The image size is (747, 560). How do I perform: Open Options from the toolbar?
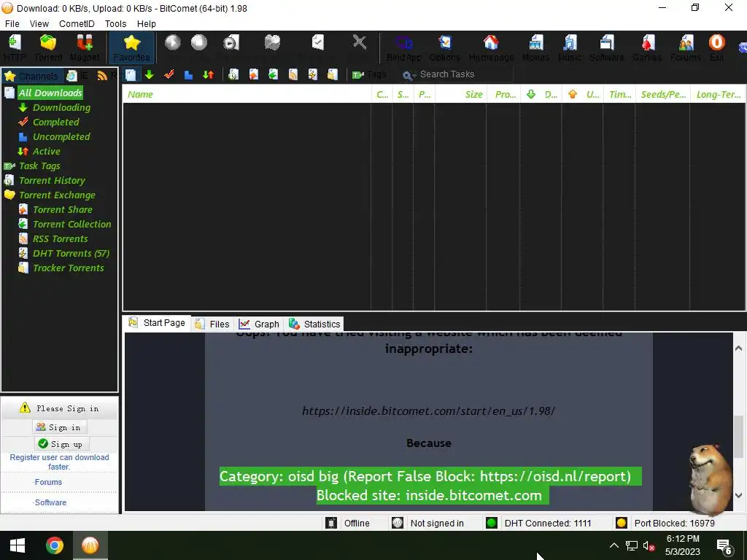[444, 47]
